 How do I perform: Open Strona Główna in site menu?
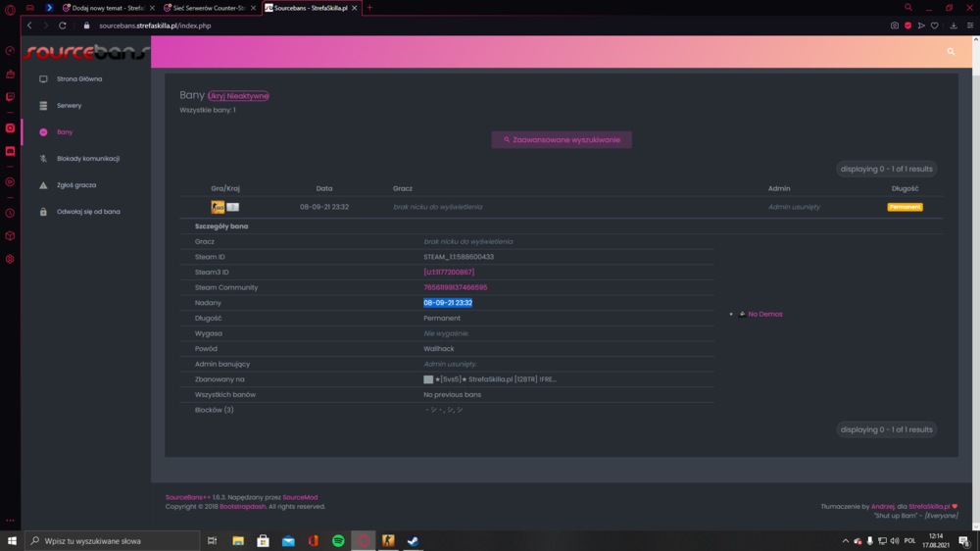pyautogui.click(x=79, y=78)
